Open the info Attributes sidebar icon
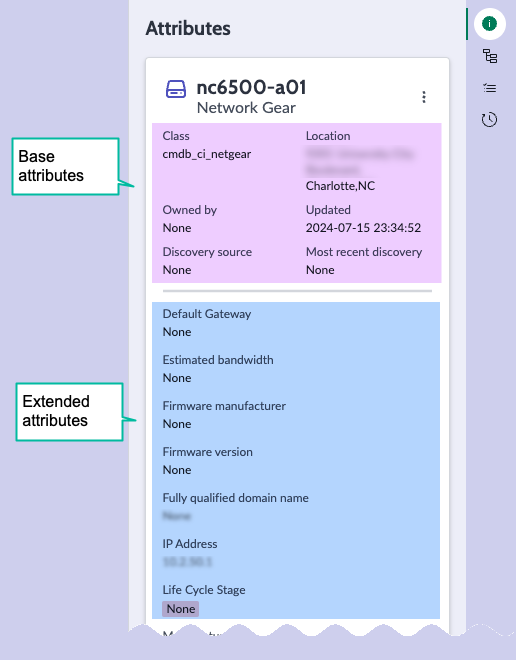The image size is (516, 660). click(x=489, y=24)
